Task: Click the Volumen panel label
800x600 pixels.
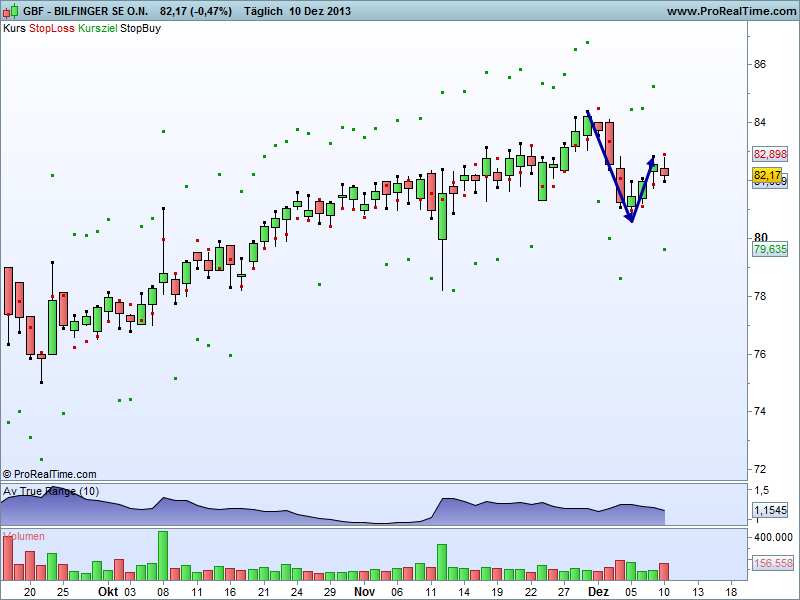Action: (x=24, y=536)
